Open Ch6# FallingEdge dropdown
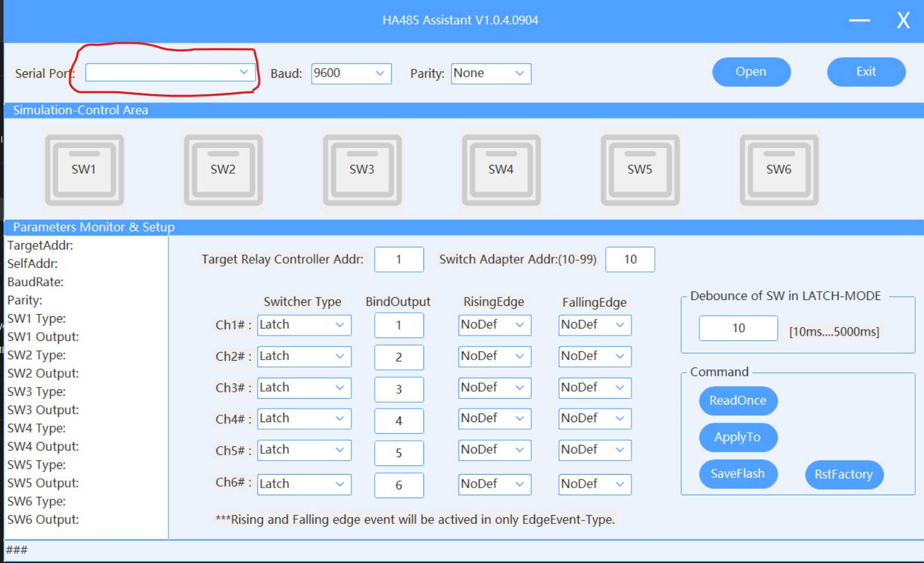Viewport: 924px width, 563px height. click(595, 484)
